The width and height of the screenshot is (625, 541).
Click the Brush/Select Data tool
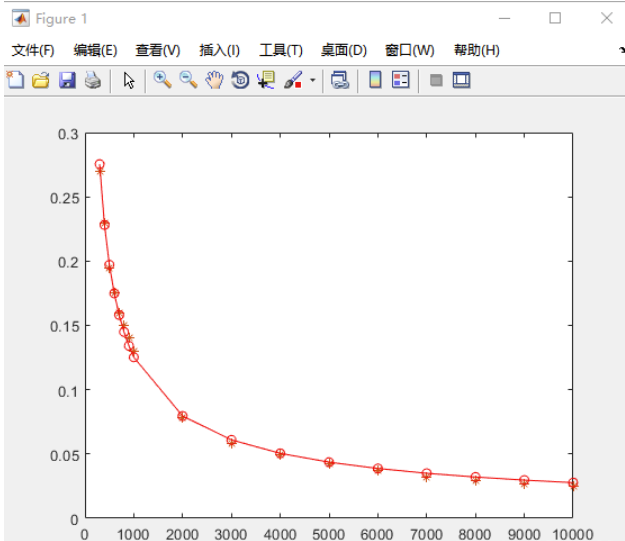pyautogui.click(x=294, y=80)
